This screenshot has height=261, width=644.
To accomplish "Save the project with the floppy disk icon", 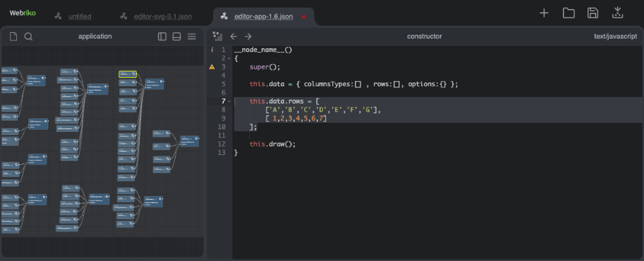I will 593,13.
